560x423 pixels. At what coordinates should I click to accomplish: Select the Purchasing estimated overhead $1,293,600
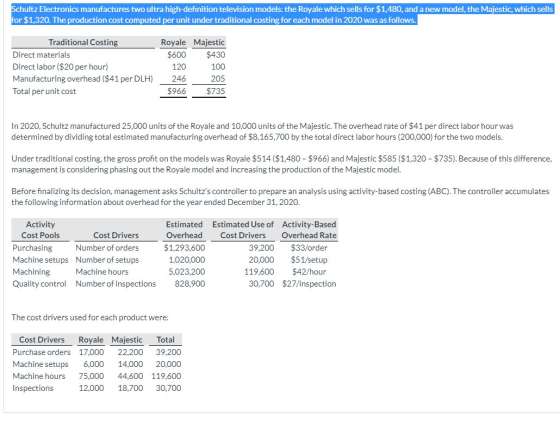tap(185, 248)
